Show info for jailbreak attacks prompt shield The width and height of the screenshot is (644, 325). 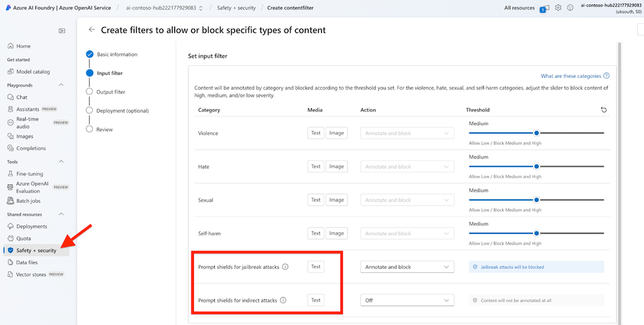click(x=286, y=267)
